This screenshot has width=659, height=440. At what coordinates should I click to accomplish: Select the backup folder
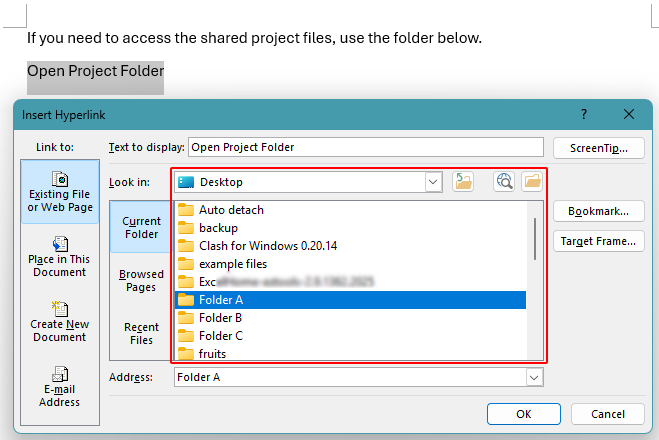pyautogui.click(x=350, y=228)
